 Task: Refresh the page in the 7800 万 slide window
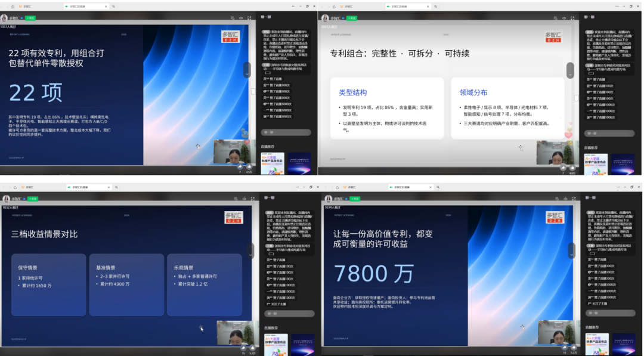(337, 187)
